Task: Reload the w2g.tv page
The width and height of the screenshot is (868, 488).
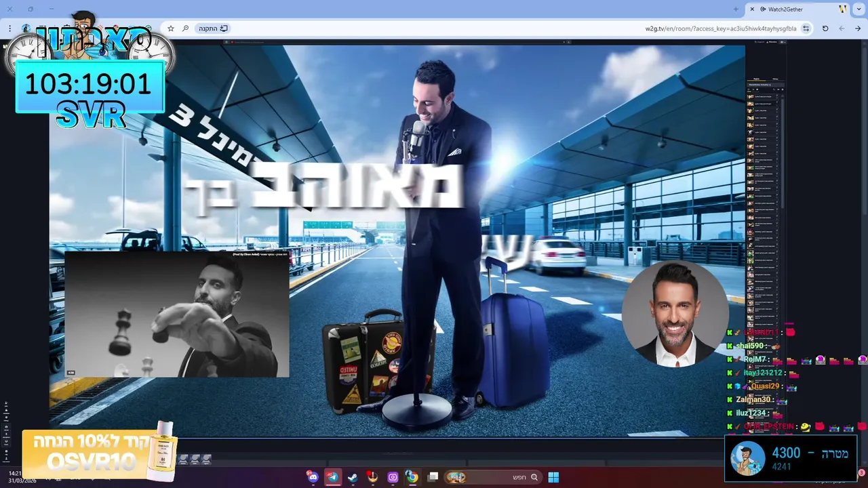Action: pyautogui.click(x=825, y=28)
